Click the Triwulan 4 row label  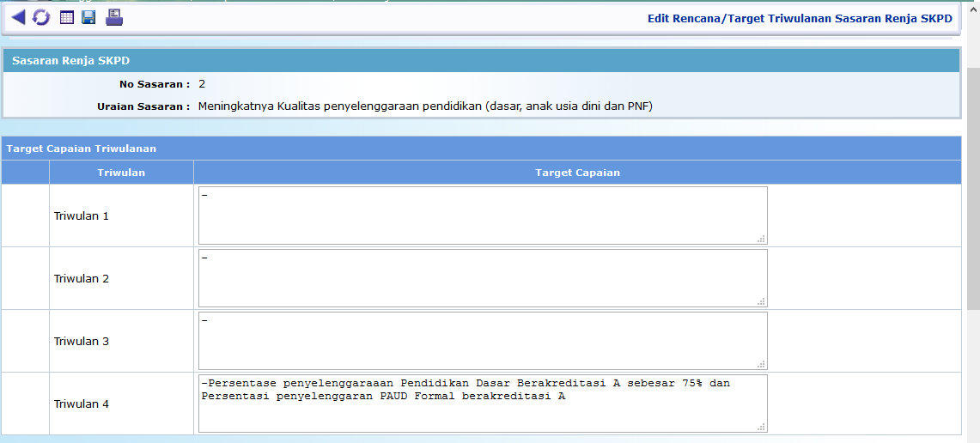(82, 404)
